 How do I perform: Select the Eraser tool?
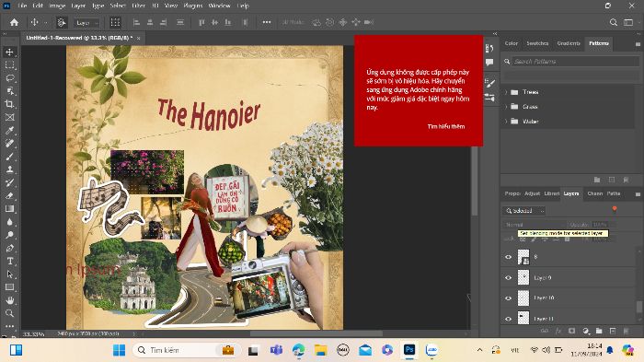(10, 196)
